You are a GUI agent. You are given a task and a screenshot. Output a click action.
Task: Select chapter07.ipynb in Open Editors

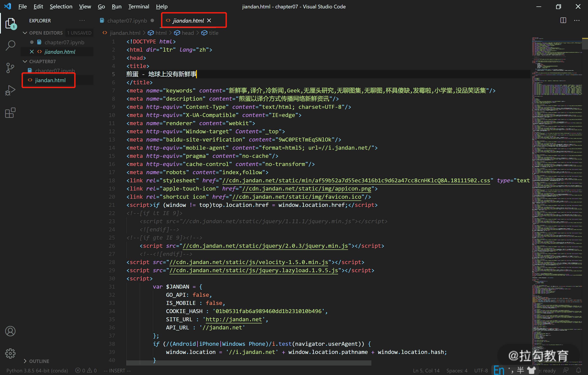coord(64,42)
